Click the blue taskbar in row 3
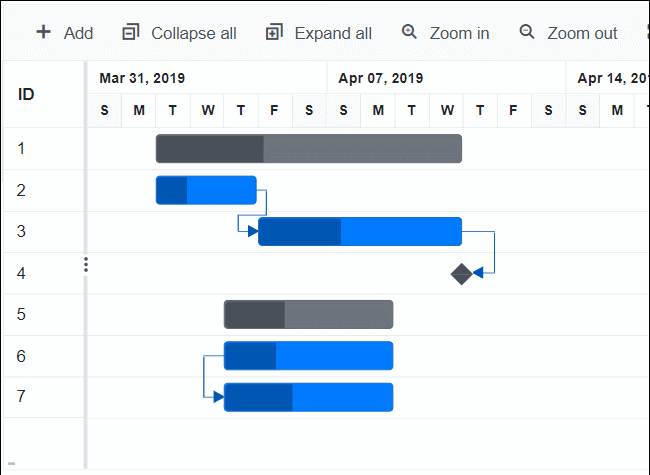Image resolution: width=650 pixels, height=475 pixels. 360,231
